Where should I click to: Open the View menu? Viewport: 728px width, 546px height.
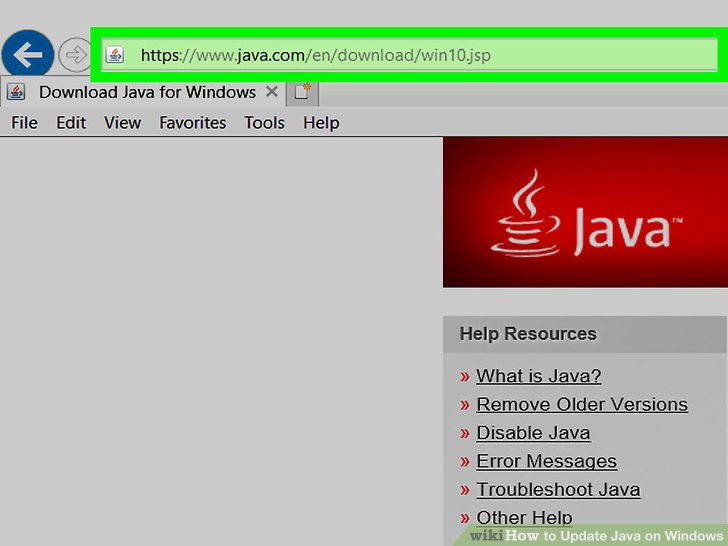click(x=122, y=122)
